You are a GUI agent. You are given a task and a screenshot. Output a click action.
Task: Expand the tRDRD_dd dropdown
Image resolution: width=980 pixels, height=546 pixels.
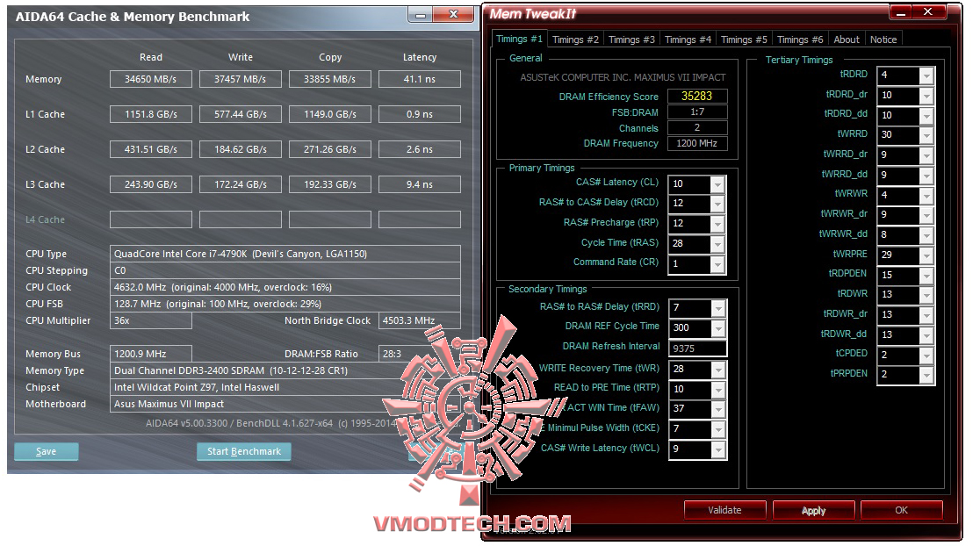926,116
